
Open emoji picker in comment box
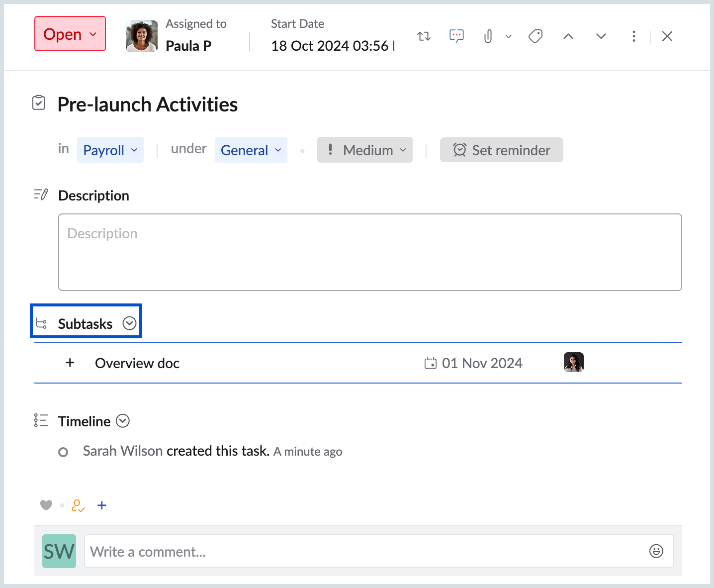point(656,551)
